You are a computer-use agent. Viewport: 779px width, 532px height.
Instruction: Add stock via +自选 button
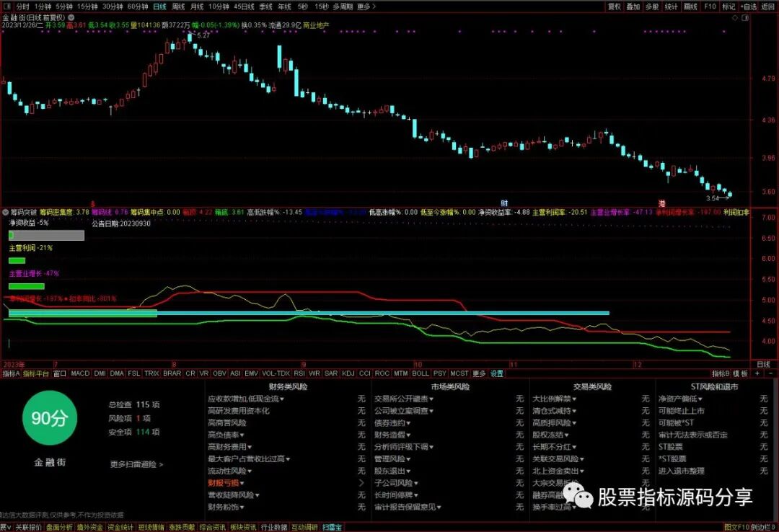coord(749,6)
